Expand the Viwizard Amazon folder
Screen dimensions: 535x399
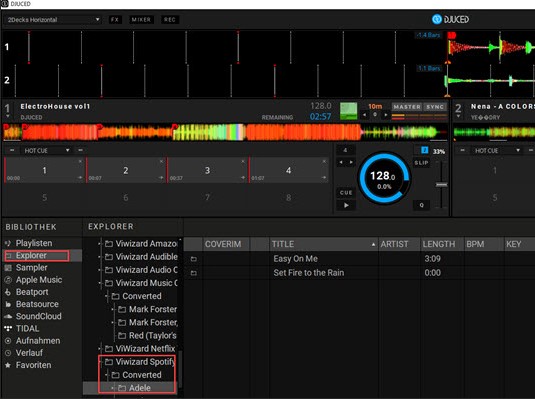click(99, 244)
